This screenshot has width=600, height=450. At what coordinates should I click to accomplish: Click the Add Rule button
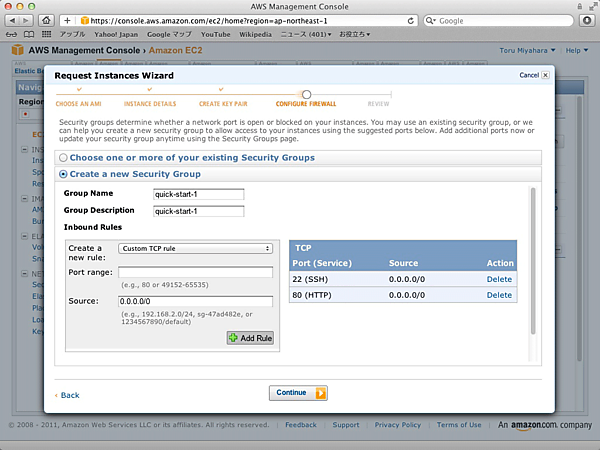point(250,338)
